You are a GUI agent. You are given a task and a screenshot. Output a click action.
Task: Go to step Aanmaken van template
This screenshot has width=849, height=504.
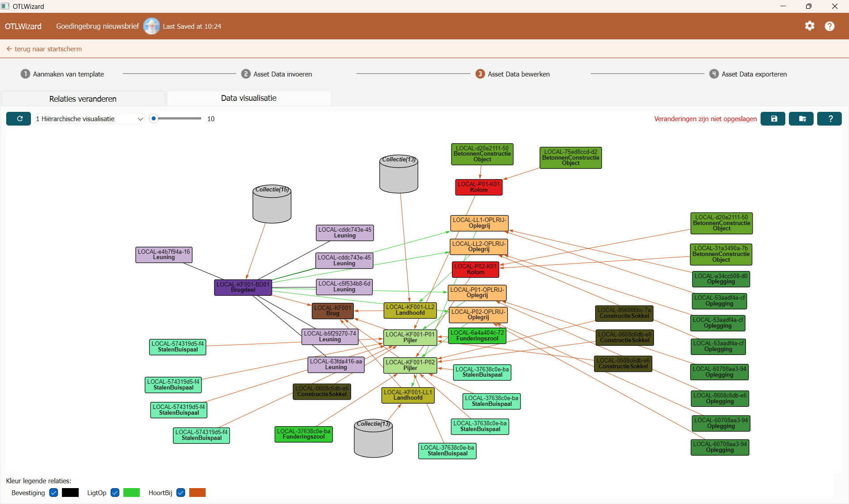[68, 74]
